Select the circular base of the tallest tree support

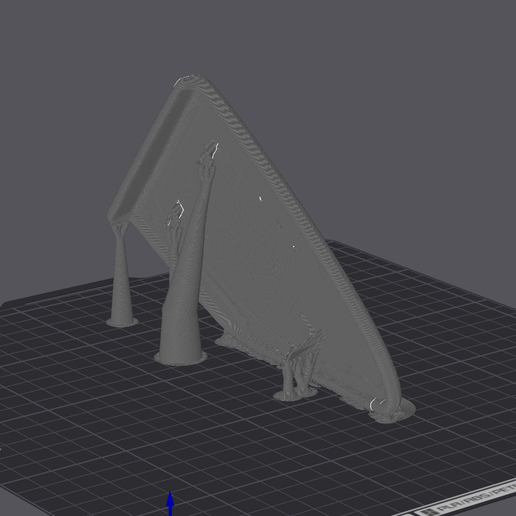pyautogui.click(x=180, y=358)
